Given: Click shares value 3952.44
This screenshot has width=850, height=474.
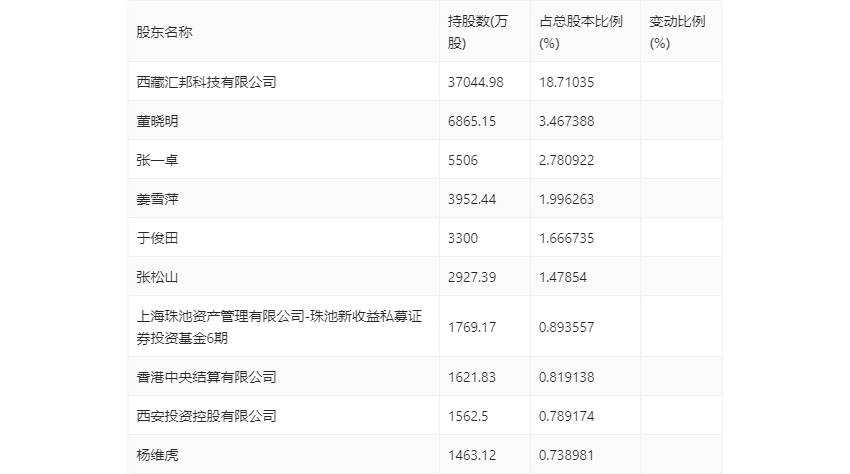Looking at the screenshot, I should pyautogui.click(x=472, y=199).
